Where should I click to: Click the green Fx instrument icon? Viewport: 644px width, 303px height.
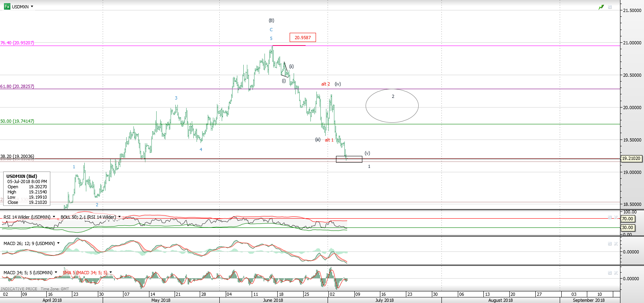(7, 6)
